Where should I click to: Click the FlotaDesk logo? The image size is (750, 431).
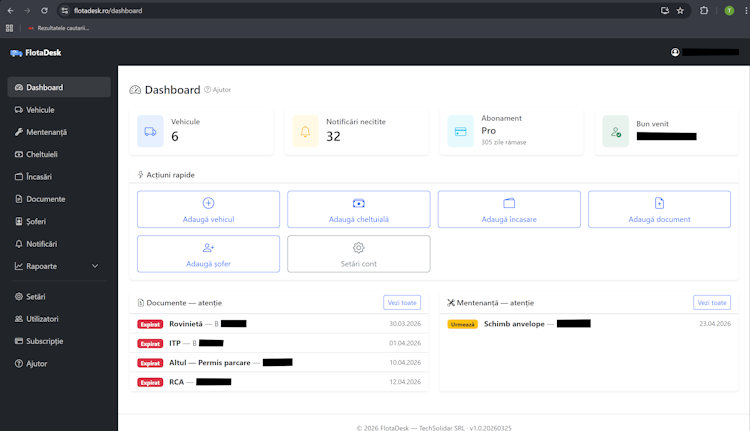pos(36,53)
